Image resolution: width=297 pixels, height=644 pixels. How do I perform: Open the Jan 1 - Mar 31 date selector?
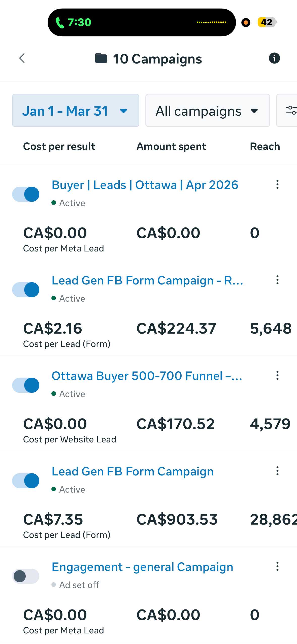[75, 110]
